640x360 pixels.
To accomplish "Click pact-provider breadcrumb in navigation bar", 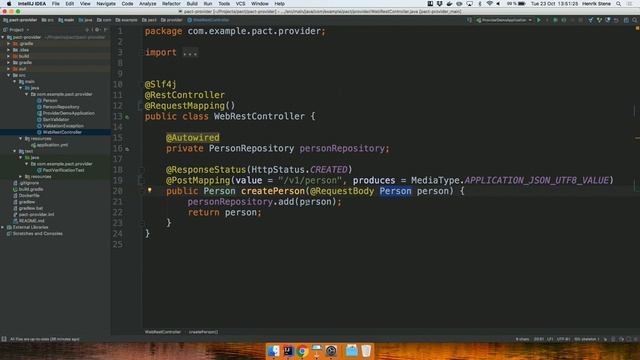I will (20, 20).
